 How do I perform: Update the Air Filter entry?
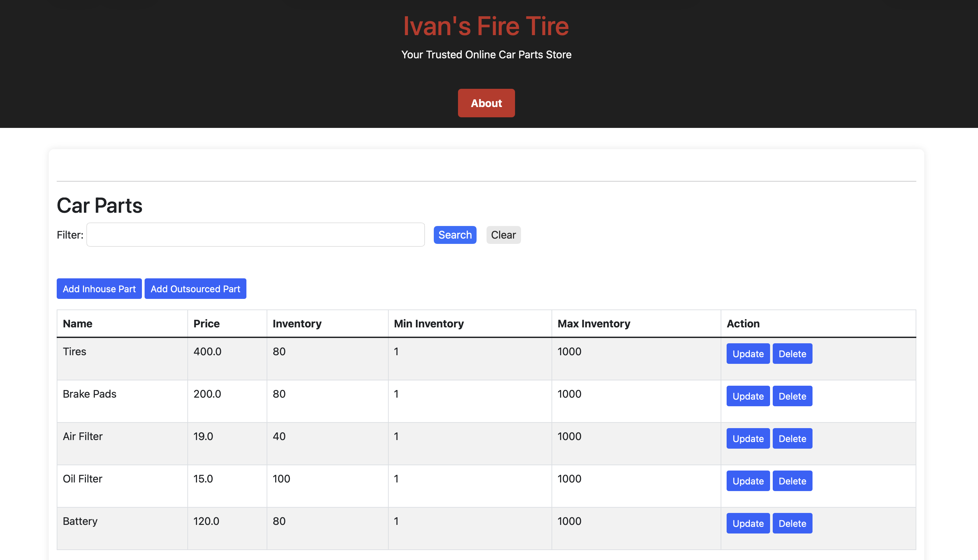[x=748, y=438]
